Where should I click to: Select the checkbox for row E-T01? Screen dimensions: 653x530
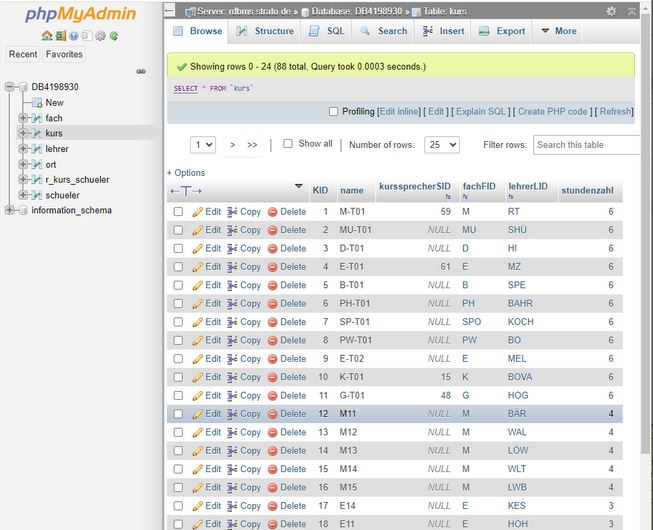click(x=178, y=267)
